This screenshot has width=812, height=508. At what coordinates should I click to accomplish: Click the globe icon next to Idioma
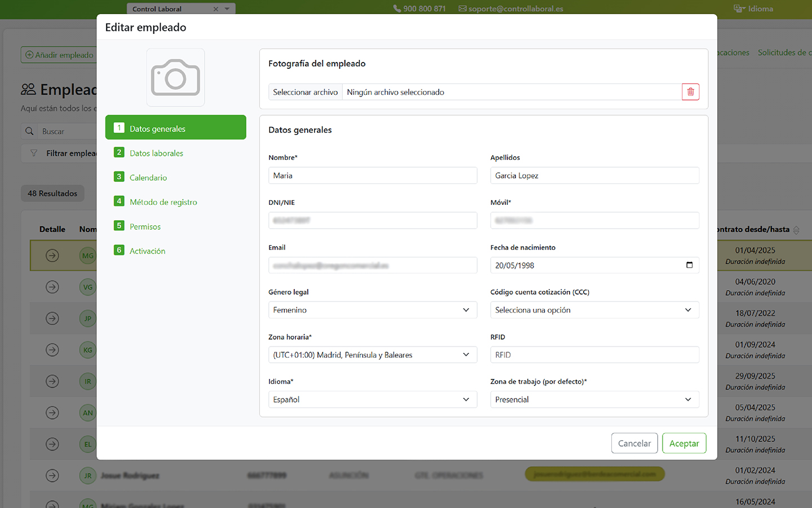coord(738,8)
